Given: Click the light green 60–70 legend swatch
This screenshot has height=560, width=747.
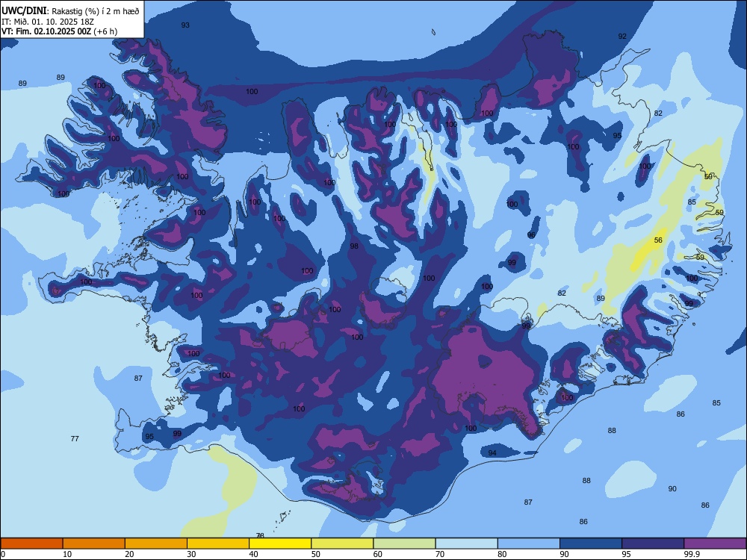Looking at the screenshot, I should (404, 544).
